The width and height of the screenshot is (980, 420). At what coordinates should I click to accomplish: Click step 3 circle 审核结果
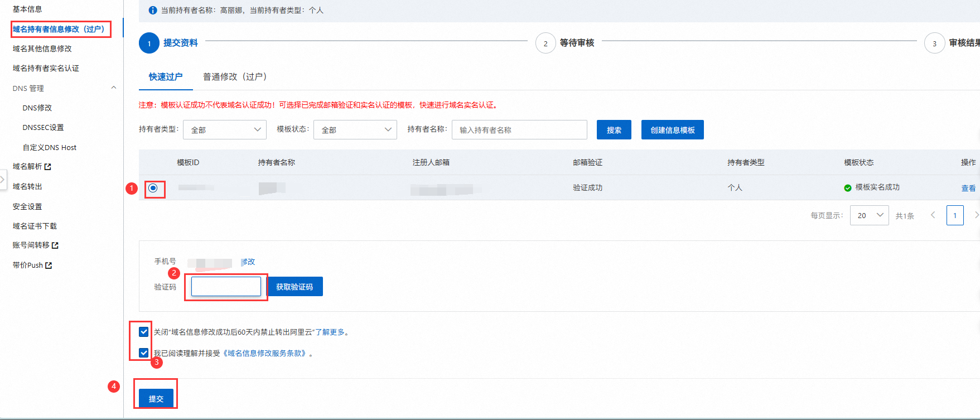pos(934,43)
